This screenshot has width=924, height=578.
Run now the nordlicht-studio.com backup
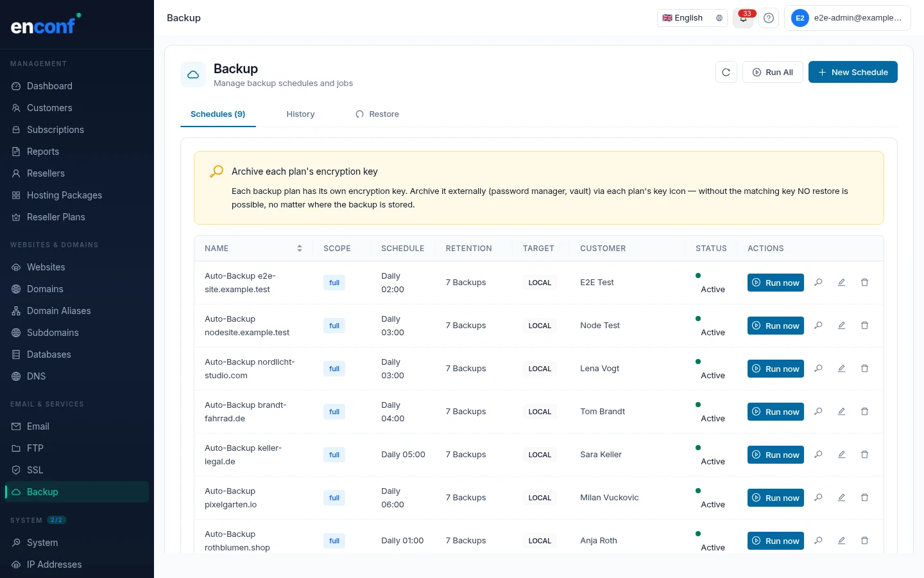776,369
